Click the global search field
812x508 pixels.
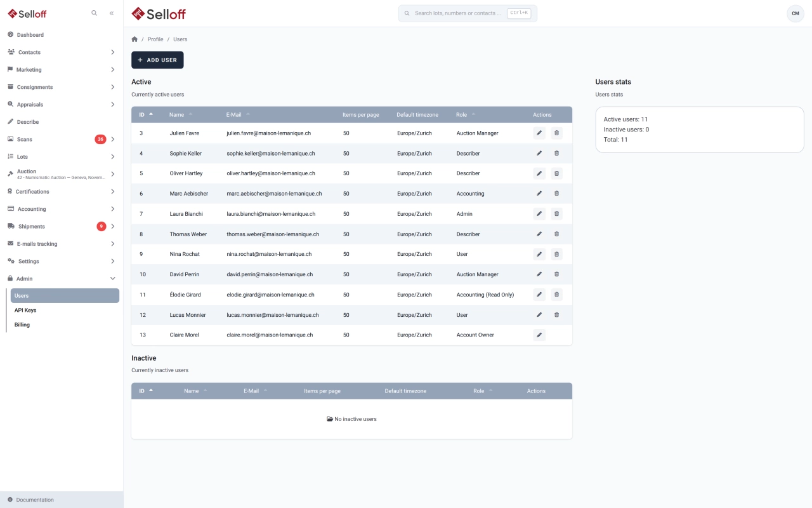tap(468, 13)
